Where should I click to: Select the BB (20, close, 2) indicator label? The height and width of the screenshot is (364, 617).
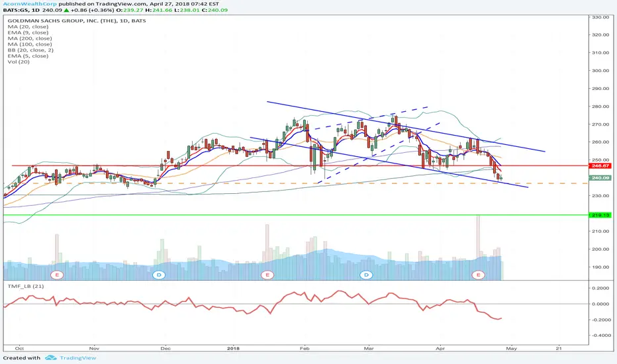coord(30,50)
